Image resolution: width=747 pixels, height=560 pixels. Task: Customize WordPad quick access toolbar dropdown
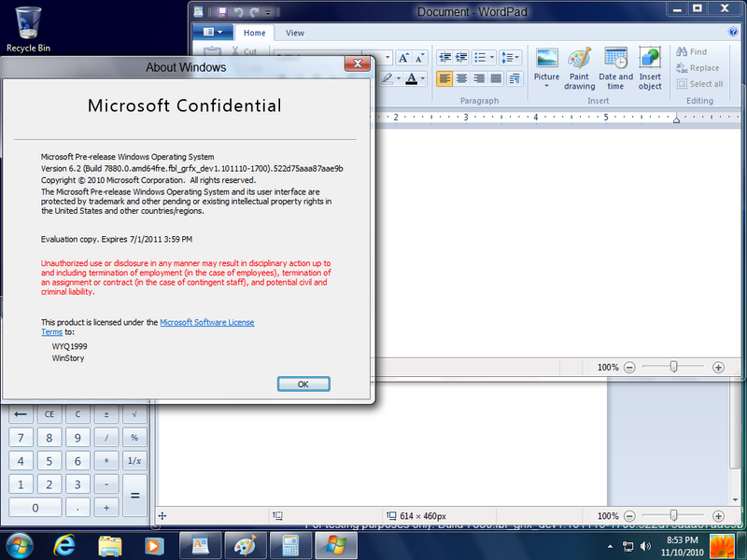pos(268,12)
